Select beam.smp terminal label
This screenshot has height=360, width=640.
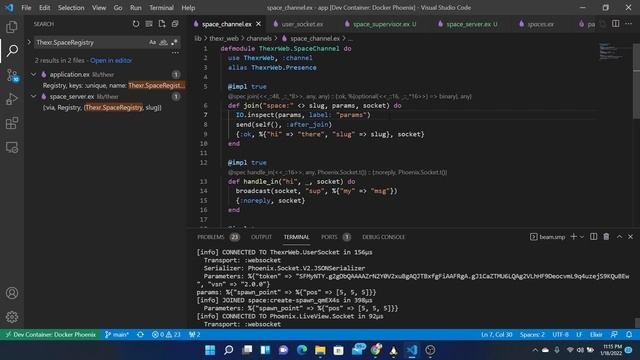tap(547, 237)
